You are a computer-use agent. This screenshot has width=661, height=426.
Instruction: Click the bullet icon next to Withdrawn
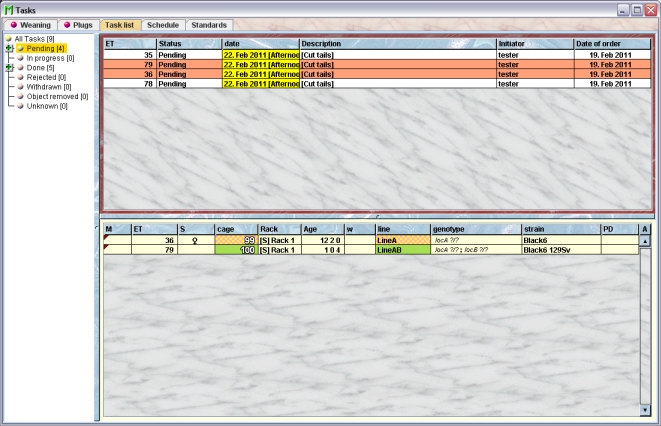[20, 87]
